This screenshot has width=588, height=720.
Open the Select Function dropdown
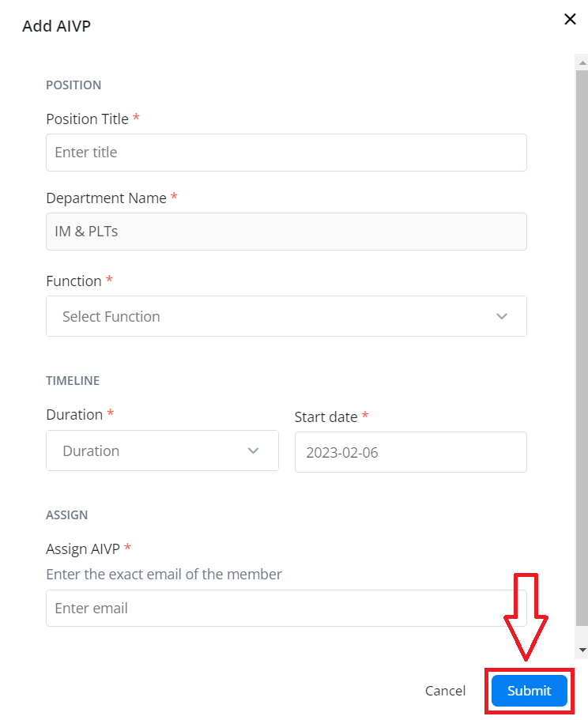(x=286, y=316)
